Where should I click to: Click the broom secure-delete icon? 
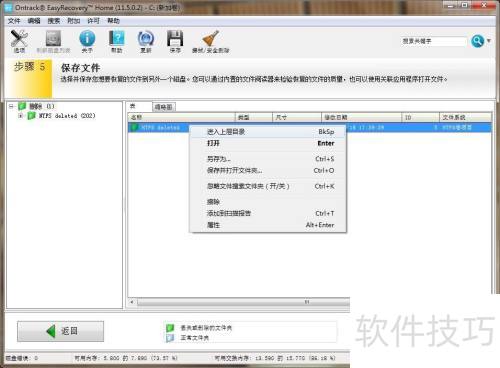pyautogui.click(x=210, y=41)
